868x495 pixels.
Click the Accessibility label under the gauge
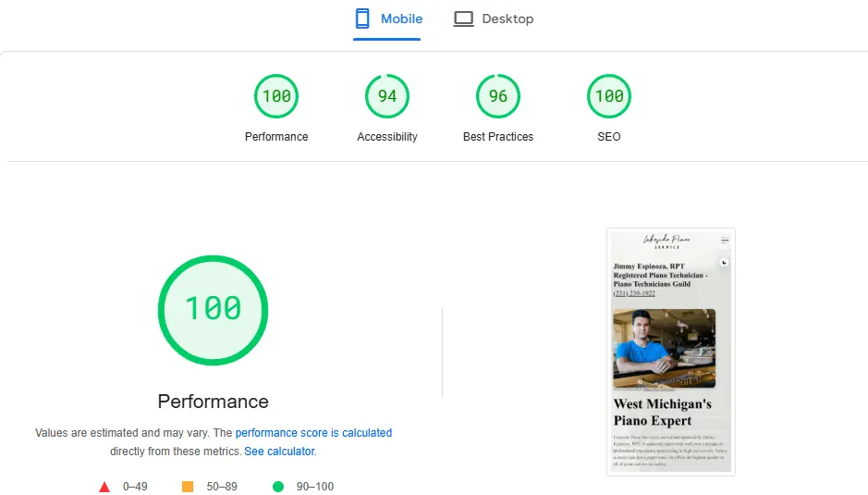pyautogui.click(x=387, y=136)
